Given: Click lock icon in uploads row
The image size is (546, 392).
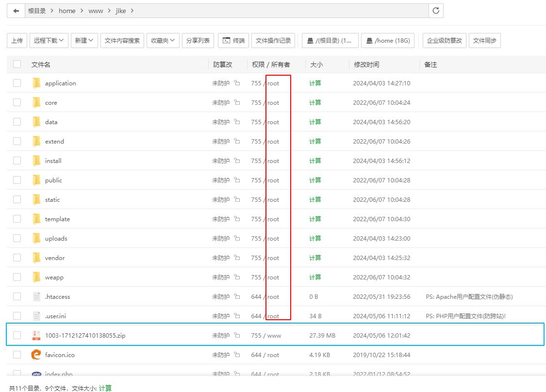Looking at the screenshot, I should 237,238.
